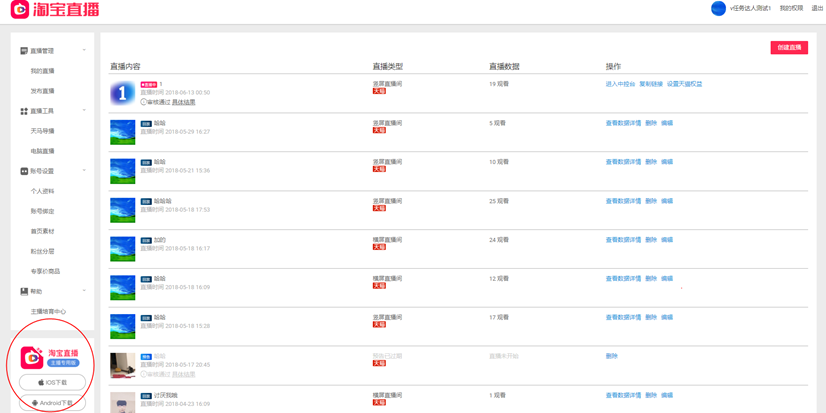826x413 pixels.
Task: Click the iOS下载 button
Action: point(53,382)
